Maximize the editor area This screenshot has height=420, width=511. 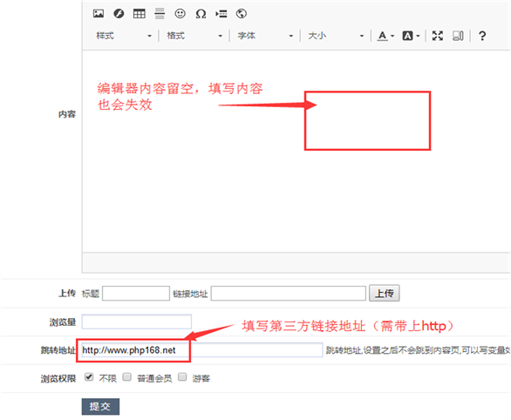(438, 36)
